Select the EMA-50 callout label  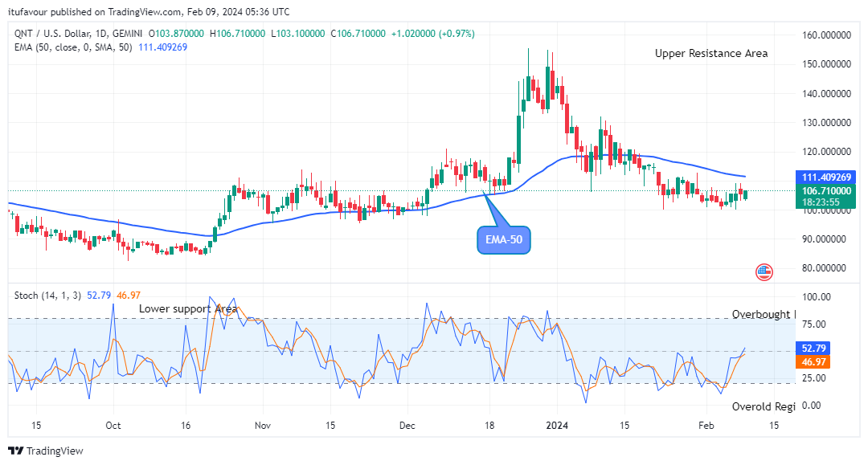504,240
